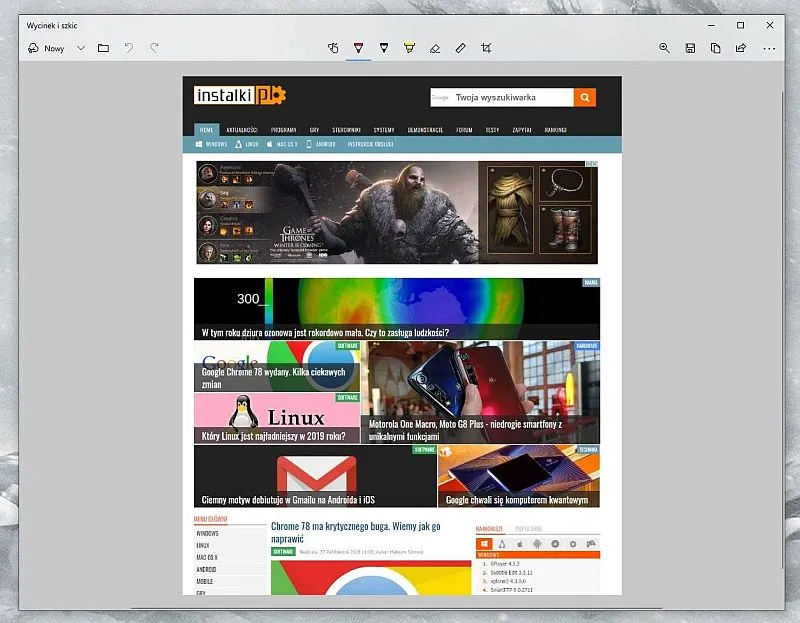Image resolution: width=800 pixels, height=623 pixels.
Task: Expand the dropdown arrow next to Nowy
Action: [81, 48]
